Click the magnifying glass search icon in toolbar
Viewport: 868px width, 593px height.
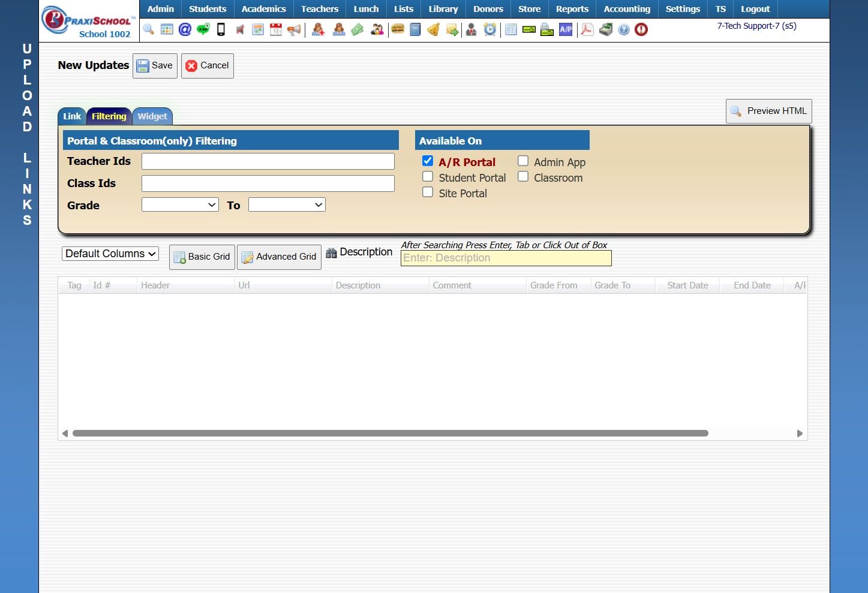point(148,29)
